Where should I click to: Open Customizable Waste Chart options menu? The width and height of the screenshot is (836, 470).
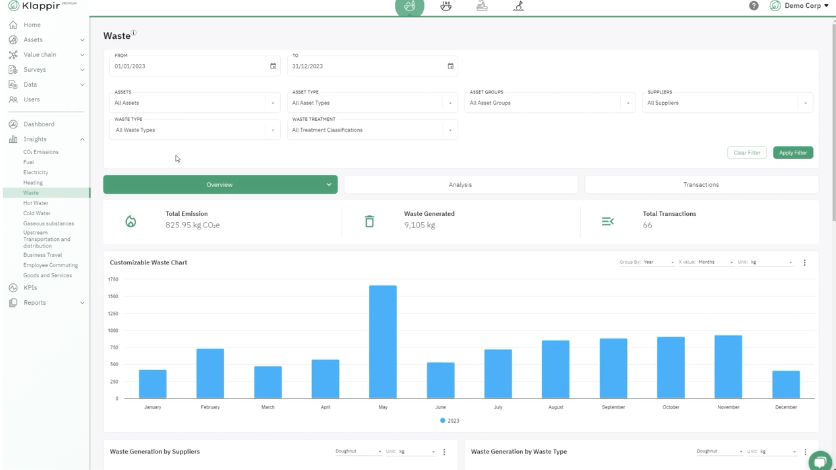click(805, 262)
